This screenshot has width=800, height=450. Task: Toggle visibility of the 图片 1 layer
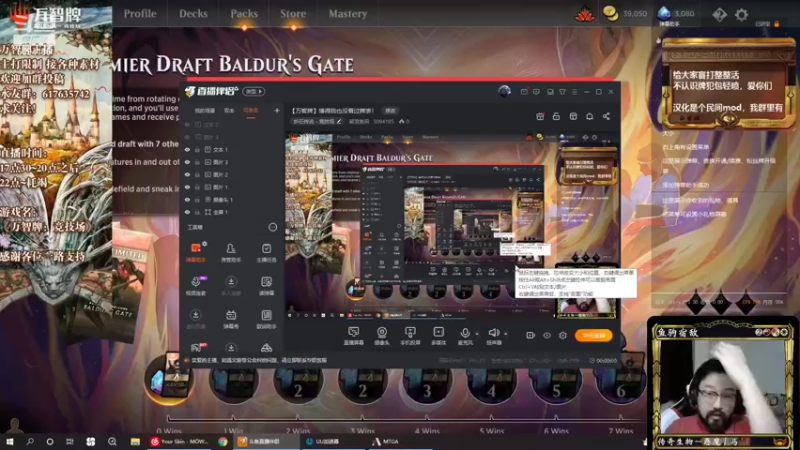187,187
